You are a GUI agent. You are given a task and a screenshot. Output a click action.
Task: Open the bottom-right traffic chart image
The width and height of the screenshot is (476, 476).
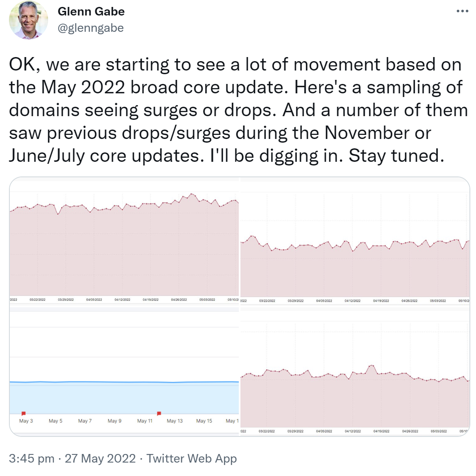(355, 379)
